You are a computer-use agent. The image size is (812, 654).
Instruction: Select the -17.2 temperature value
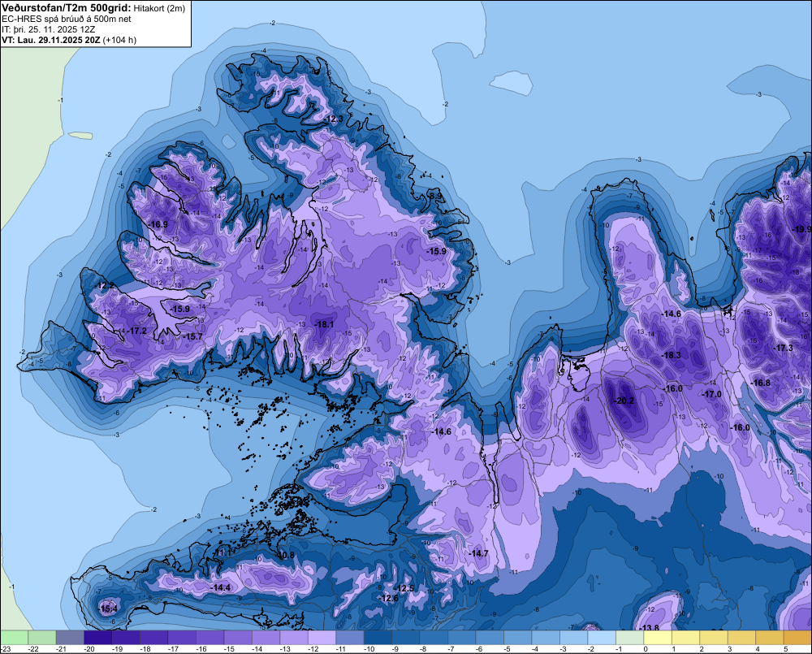[137, 331]
